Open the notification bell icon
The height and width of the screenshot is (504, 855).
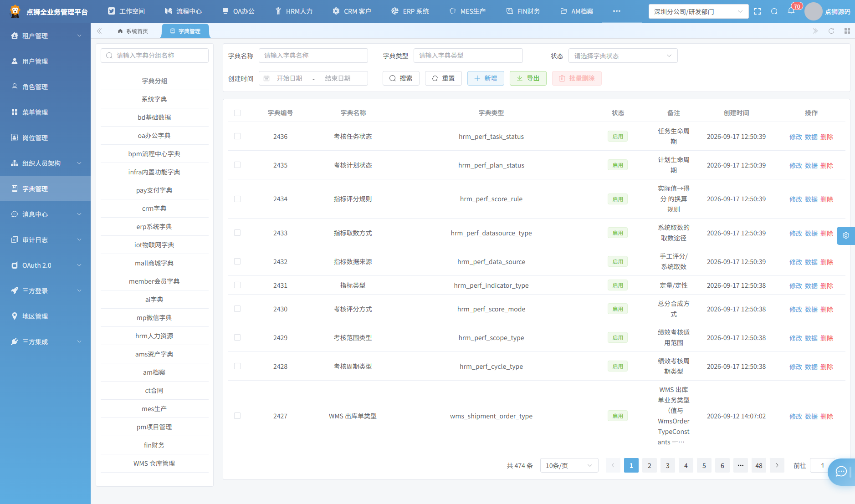(x=791, y=11)
